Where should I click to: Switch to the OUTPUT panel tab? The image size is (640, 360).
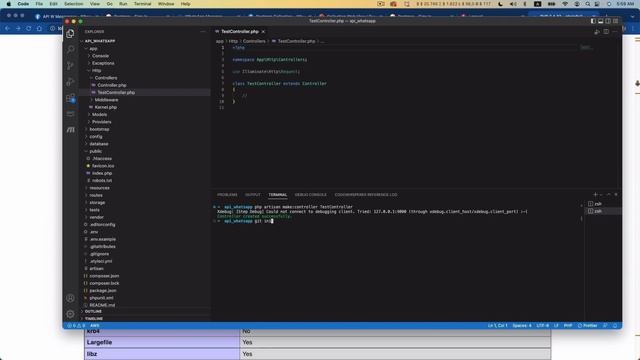pyautogui.click(x=253, y=195)
